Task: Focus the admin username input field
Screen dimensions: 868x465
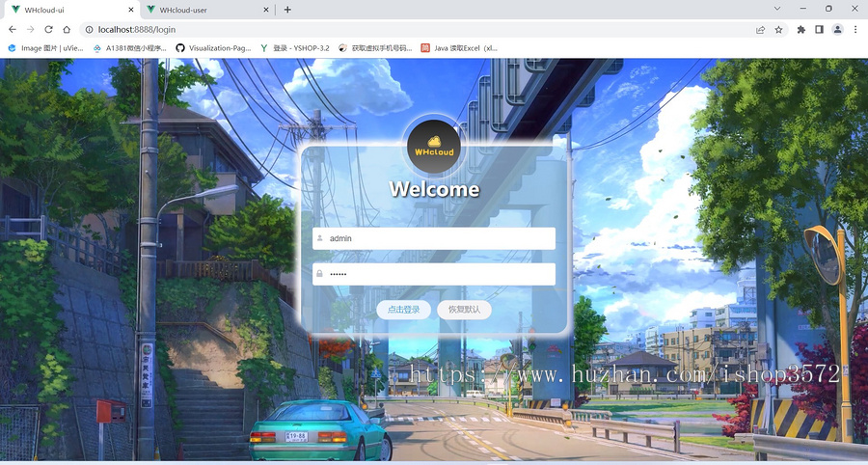Action: click(x=433, y=238)
